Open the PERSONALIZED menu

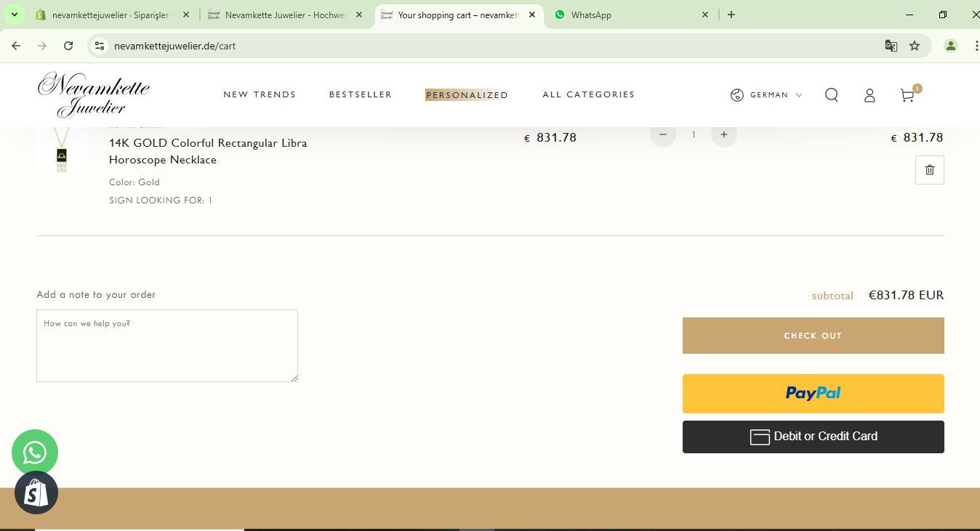coord(467,95)
